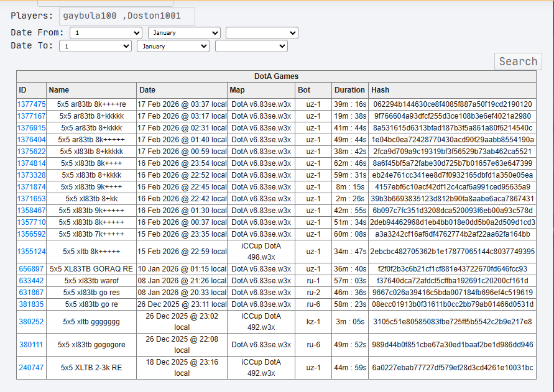Select game name '5x5 xl83tb 8+kk'
This screenshot has width=554, height=392.
(x=91, y=199)
